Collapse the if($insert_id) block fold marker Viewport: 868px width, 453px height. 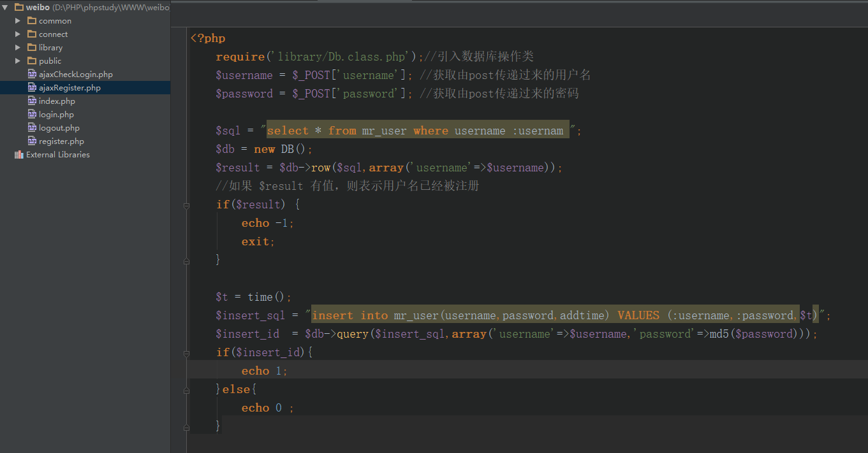[x=186, y=353]
